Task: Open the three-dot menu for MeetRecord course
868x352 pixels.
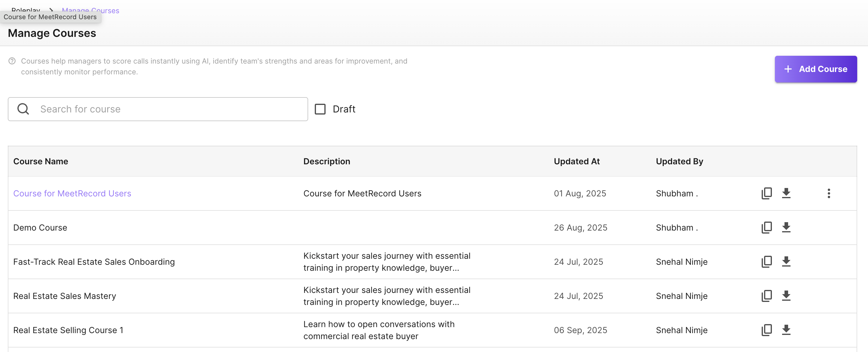Action: click(x=829, y=193)
